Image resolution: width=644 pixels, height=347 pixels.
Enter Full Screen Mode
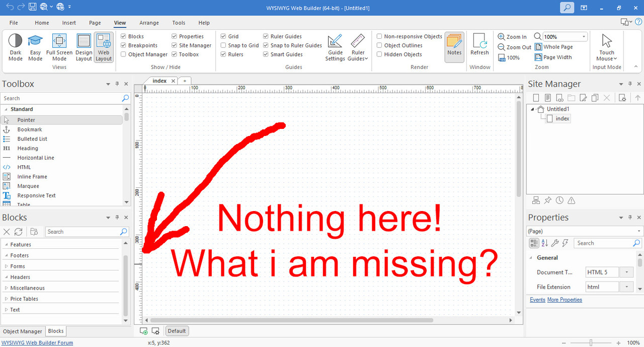tap(59, 47)
